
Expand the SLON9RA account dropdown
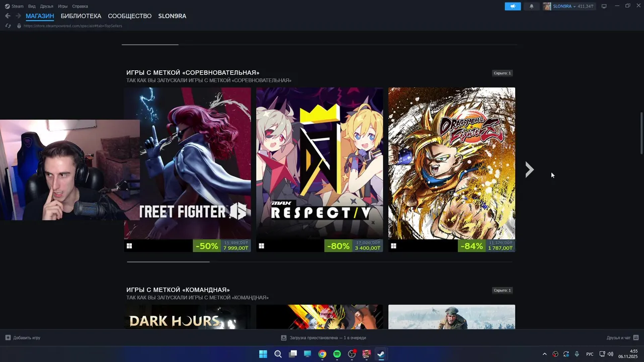click(575, 7)
